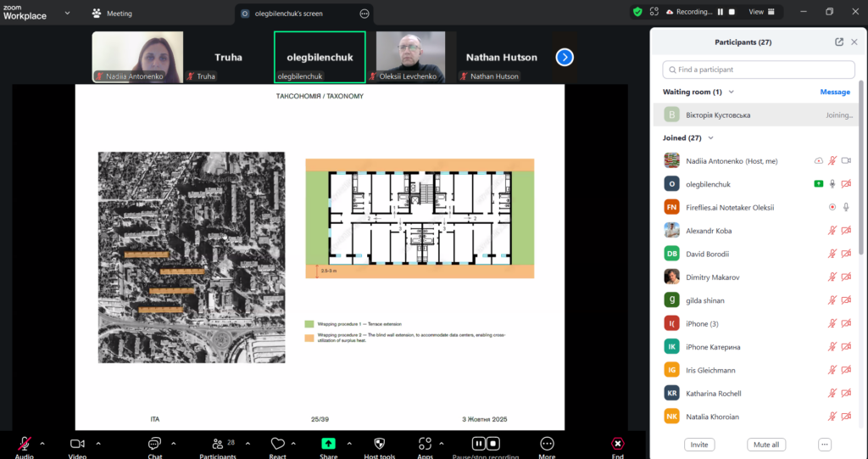Toggle the camera with the Video button
Image resolution: width=868 pixels, height=459 pixels.
pos(77,444)
